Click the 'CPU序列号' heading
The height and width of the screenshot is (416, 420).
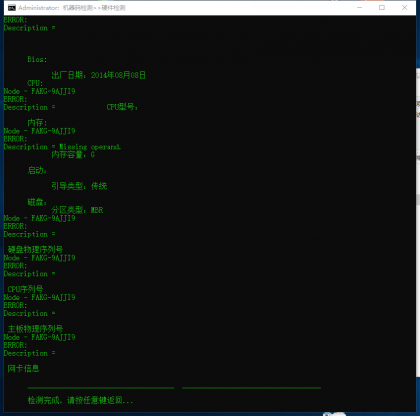pyautogui.click(x=25, y=289)
